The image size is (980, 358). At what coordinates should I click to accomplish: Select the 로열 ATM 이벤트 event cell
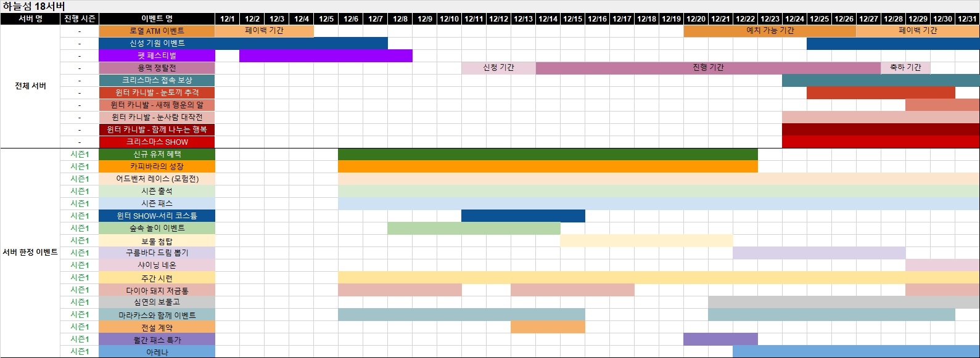click(157, 31)
